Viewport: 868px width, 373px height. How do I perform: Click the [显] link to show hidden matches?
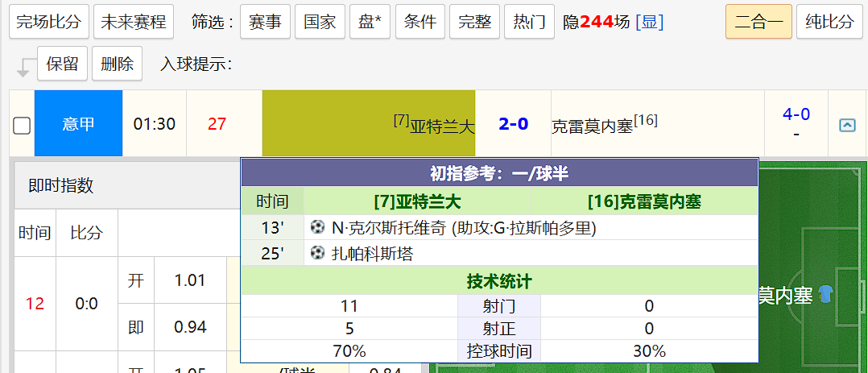[650, 22]
